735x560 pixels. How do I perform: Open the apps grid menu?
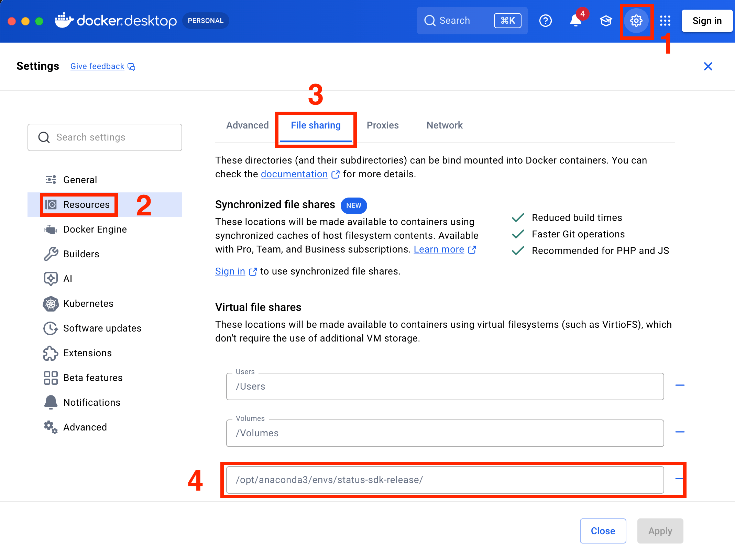coord(665,21)
